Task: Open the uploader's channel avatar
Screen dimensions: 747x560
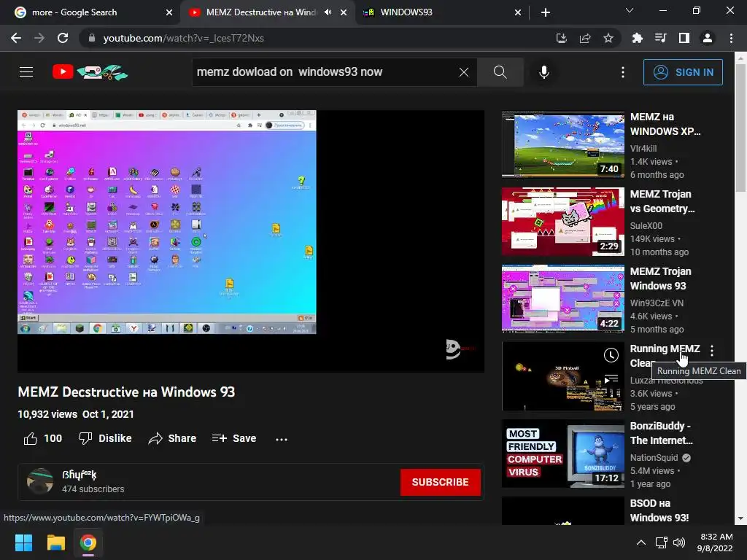Action: coord(40,481)
